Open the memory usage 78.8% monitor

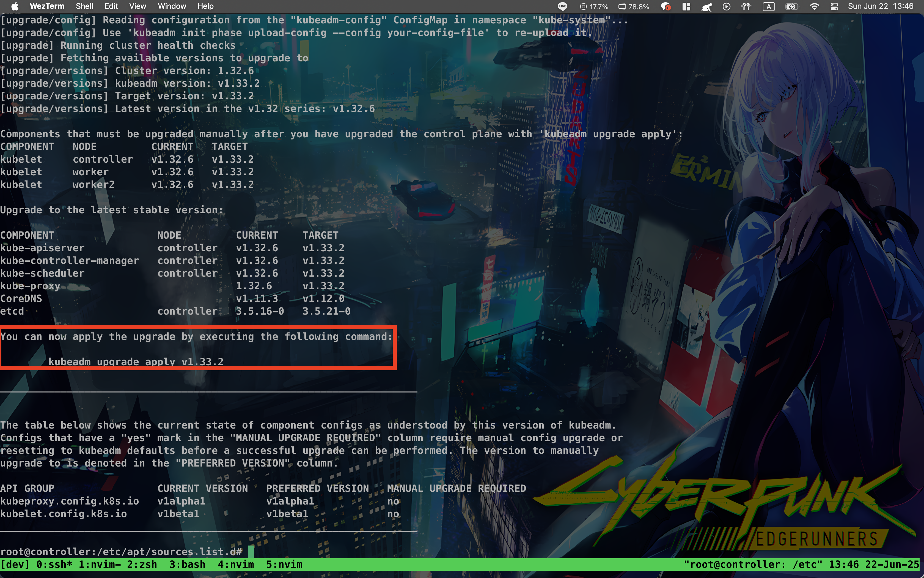(x=634, y=7)
